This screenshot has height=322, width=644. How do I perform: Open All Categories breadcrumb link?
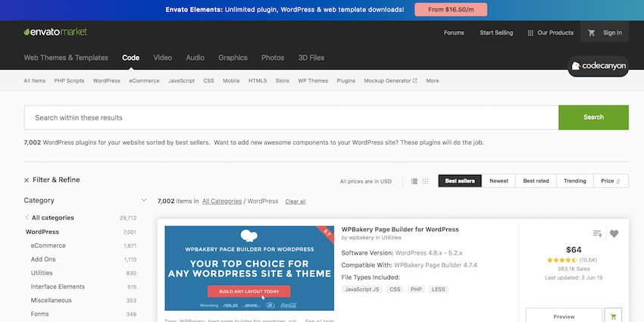[x=222, y=202]
